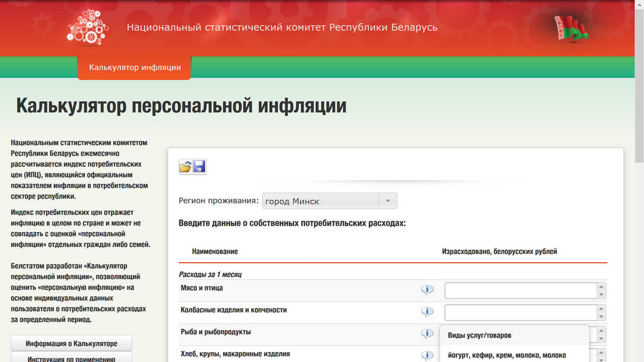Increase the Мясо и птица amount
The width and height of the screenshot is (644, 362).
pos(602,286)
